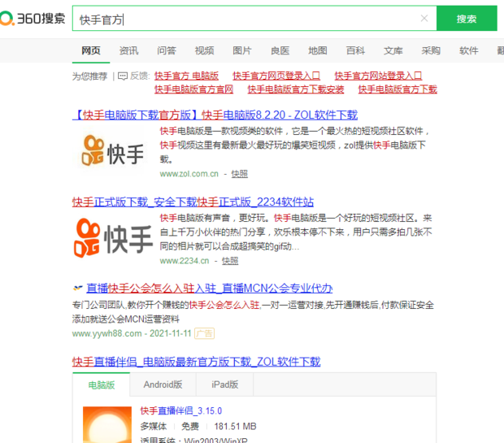The image size is (504, 443).
Task: Select the 网页 tab
Action: (x=91, y=50)
